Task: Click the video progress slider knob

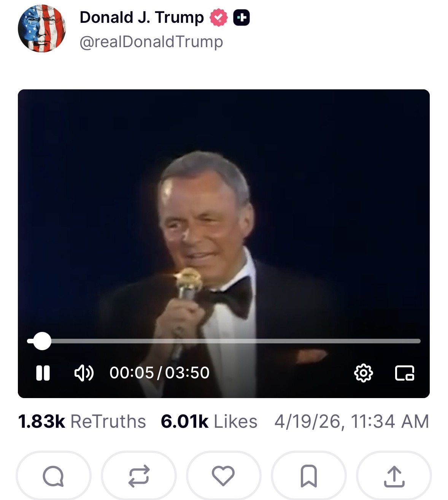Action: 42,341
